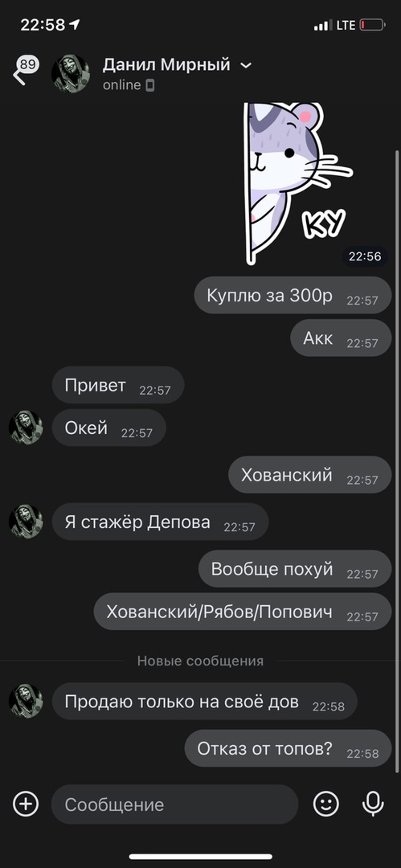The image size is (401, 868).
Task: Tap the back arrow with 89 badge
Action: tap(24, 70)
